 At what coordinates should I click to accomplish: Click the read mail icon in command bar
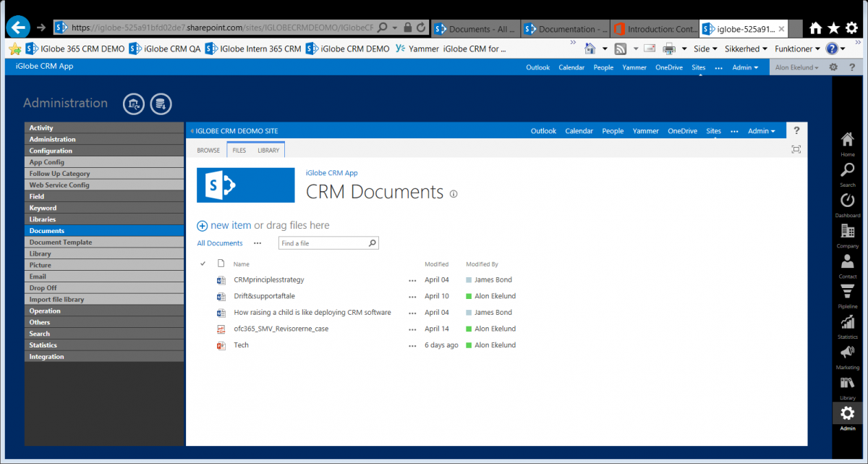click(648, 49)
